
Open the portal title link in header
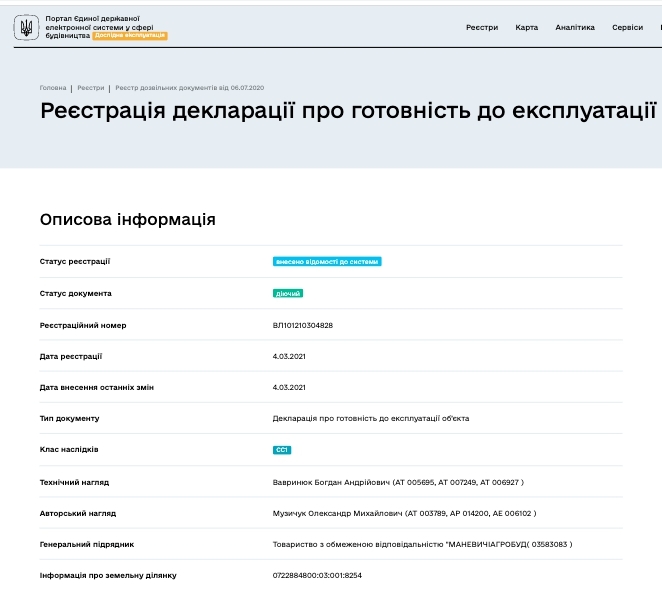click(99, 27)
